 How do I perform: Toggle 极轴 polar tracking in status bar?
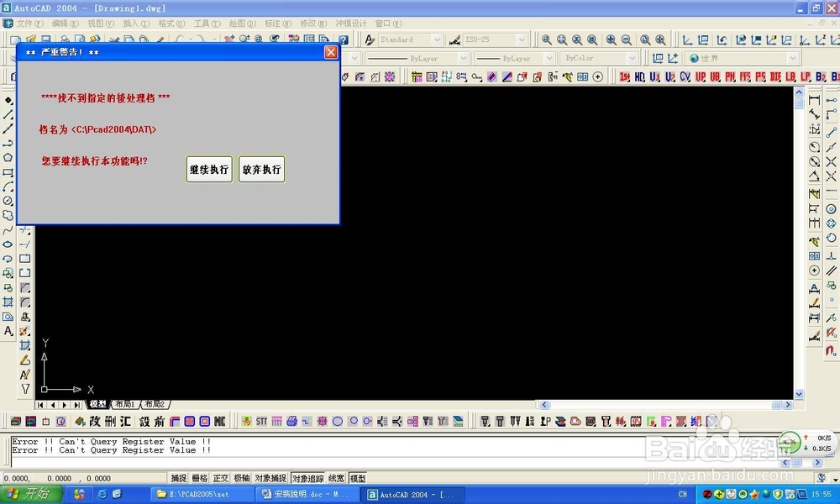[242, 478]
